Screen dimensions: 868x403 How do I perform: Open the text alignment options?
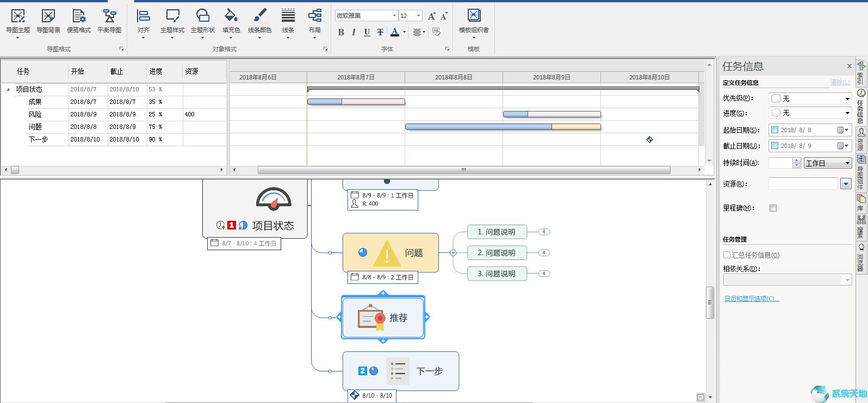(419, 32)
